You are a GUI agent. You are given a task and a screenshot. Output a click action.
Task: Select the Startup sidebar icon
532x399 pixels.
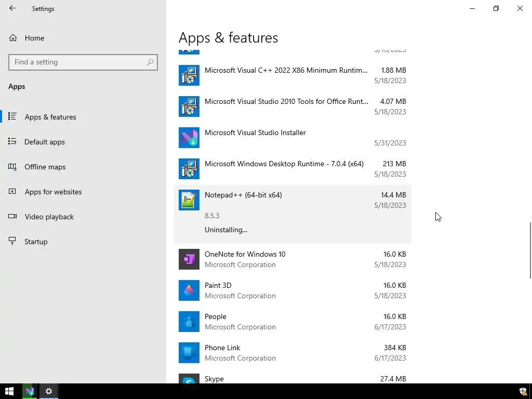coord(12,241)
